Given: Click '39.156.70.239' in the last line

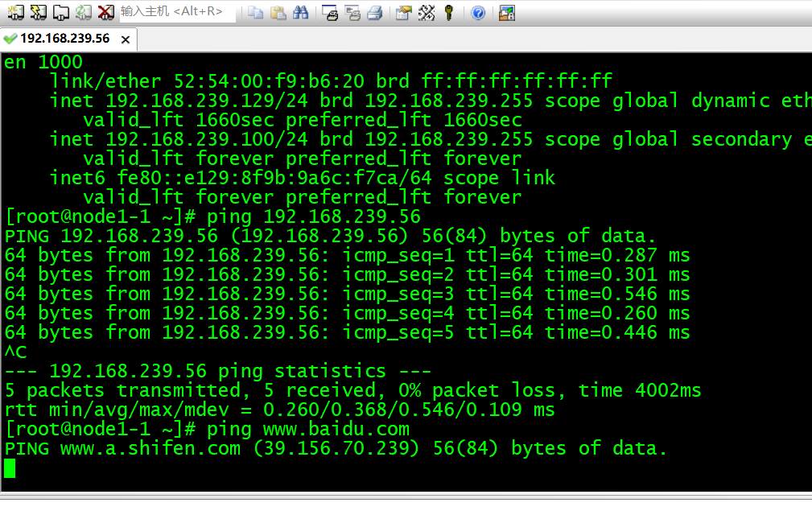Looking at the screenshot, I should [336, 448].
